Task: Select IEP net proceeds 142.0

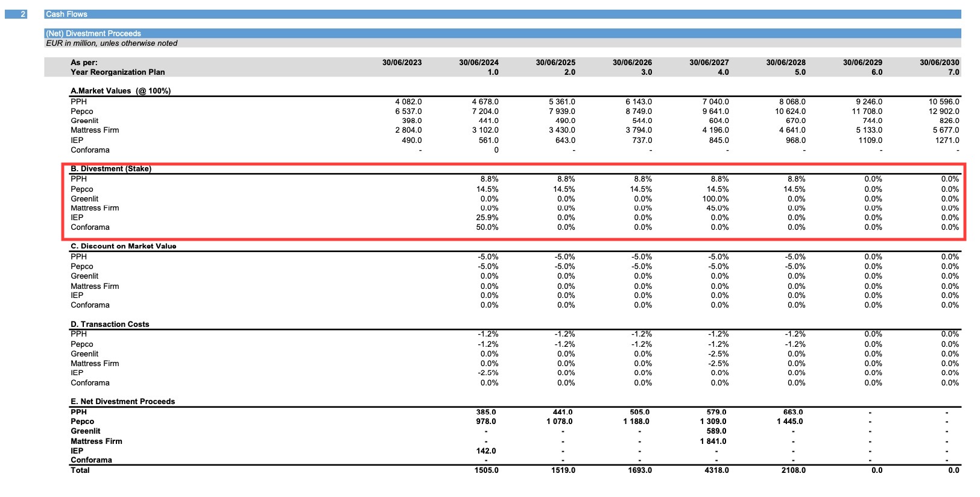Action: [486, 451]
